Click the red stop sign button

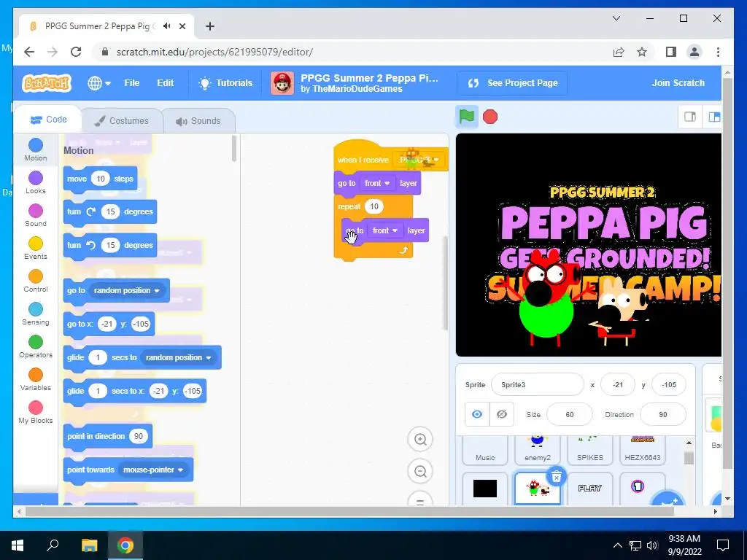tap(490, 117)
